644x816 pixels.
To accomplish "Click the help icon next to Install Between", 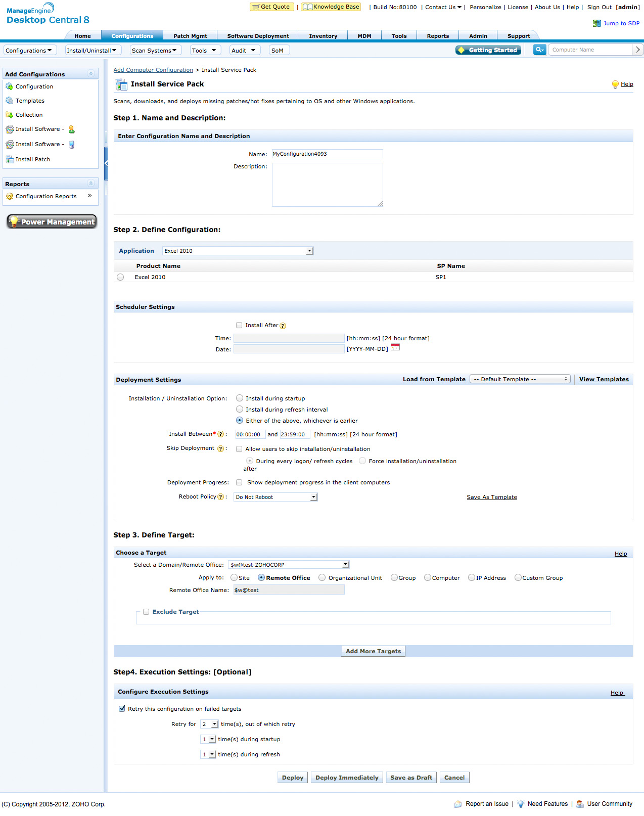I will click(x=220, y=434).
